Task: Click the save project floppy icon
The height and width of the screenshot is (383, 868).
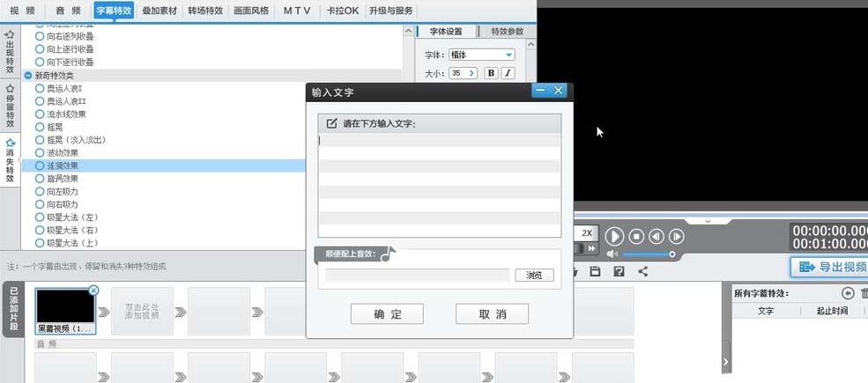Action: point(595,271)
